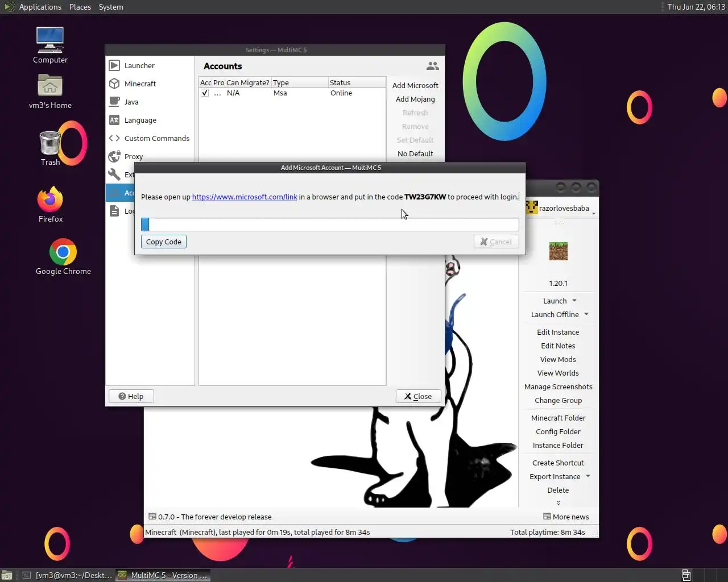
Task: Close the Settings dialog
Action: pyautogui.click(x=418, y=396)
